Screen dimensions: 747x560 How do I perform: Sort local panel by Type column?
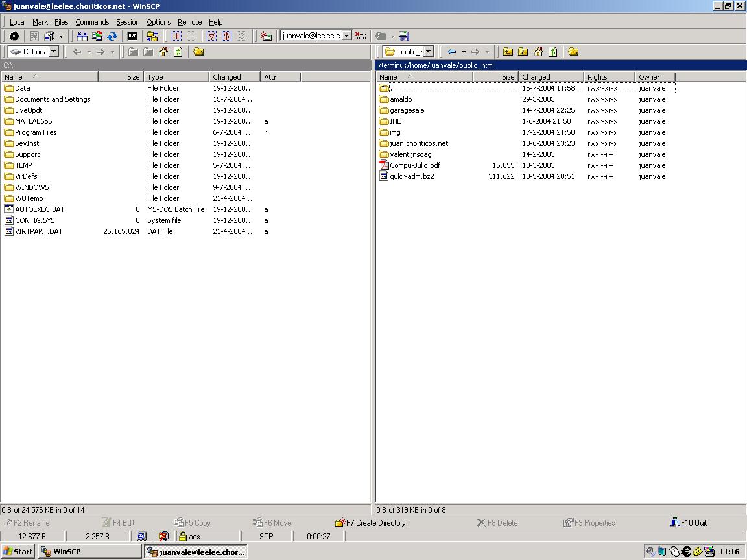pos(176,76)
